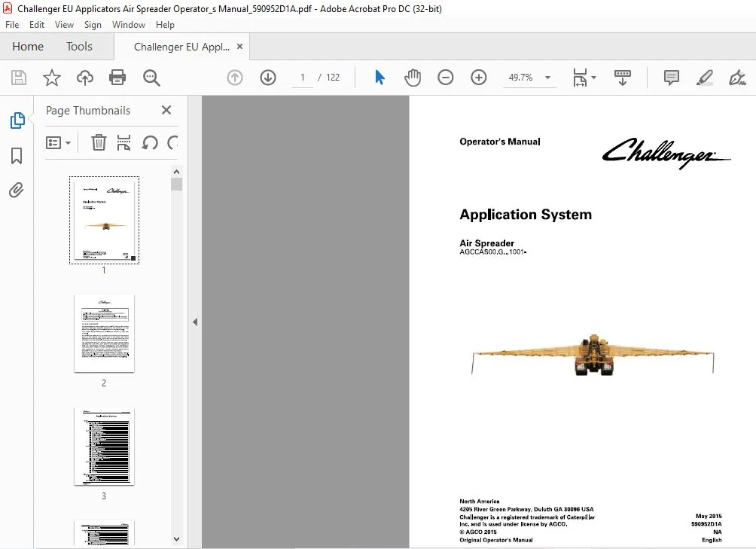
Task: Click the upload to cloud icon
Action: point(85,78)
